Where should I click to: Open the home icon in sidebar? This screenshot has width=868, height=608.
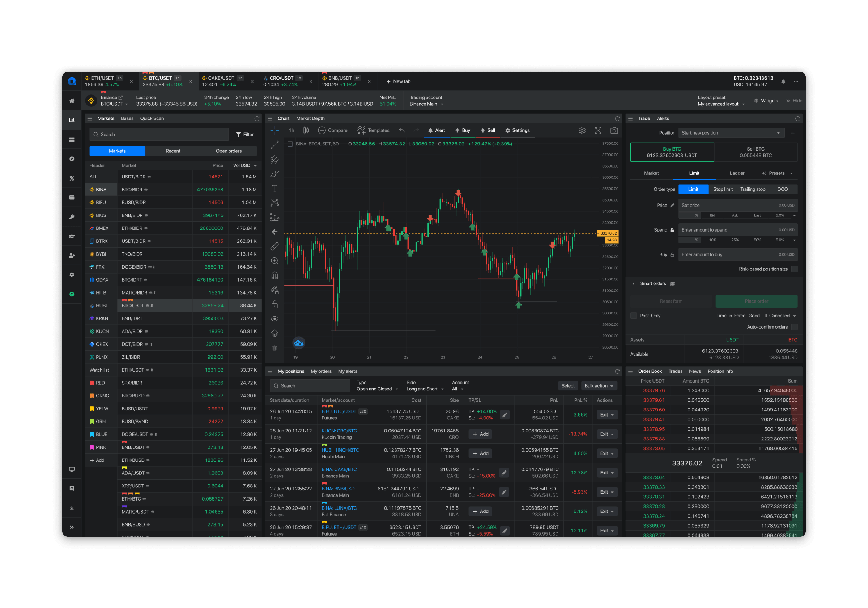click(x=72, y=101)
